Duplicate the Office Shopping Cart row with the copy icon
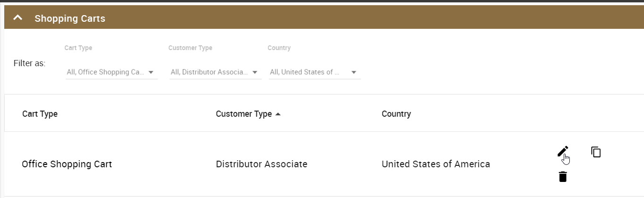 596,152
